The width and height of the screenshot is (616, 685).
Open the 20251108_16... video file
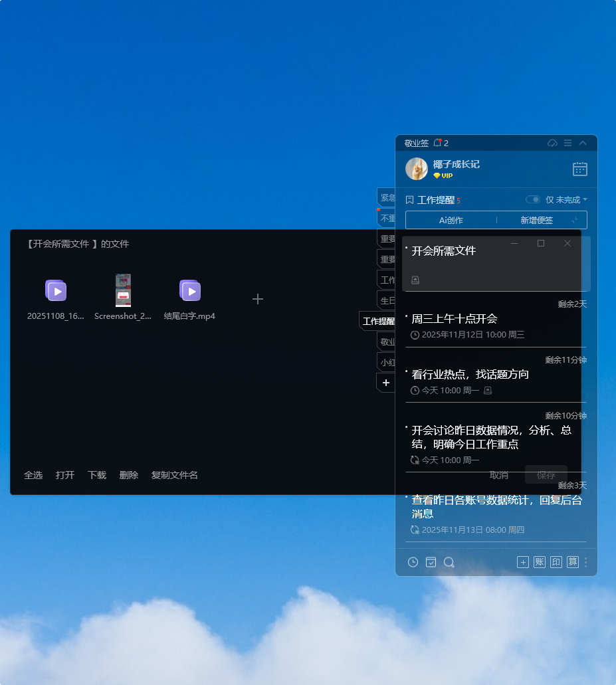(56, 300)
